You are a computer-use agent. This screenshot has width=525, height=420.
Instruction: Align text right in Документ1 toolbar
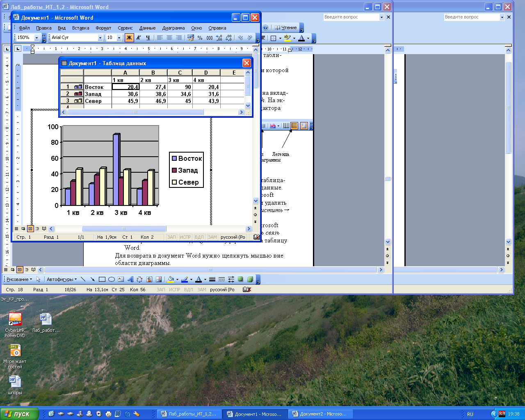[179, 38]
